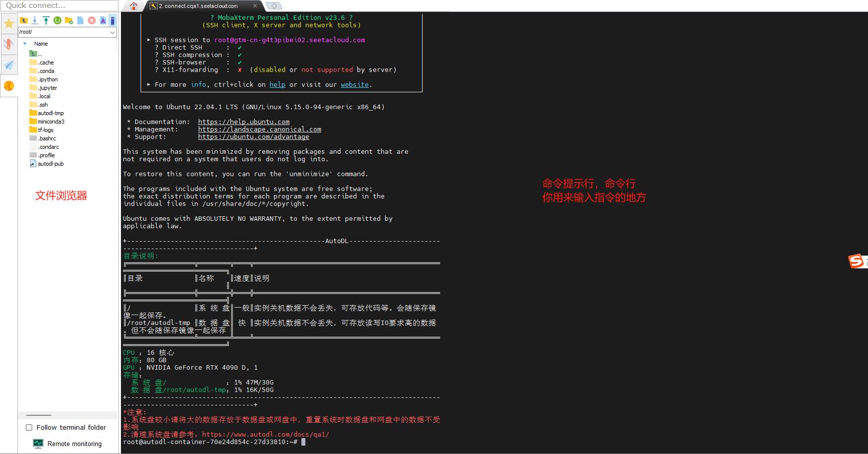Select the .conda folder
The width and height of the screenshot is (868, 454).
[x=42, y=71]
